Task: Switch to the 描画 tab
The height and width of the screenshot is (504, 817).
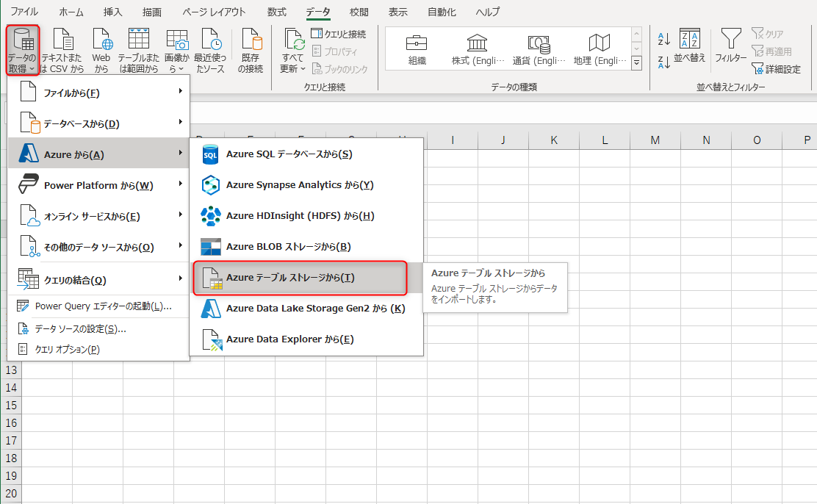Action: [151, 12]
